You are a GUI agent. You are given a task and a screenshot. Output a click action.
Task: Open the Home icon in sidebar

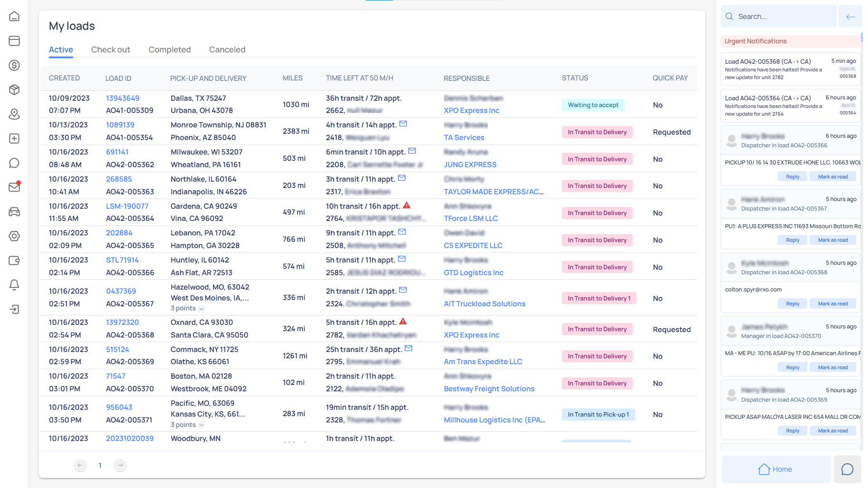coord(14,16)
